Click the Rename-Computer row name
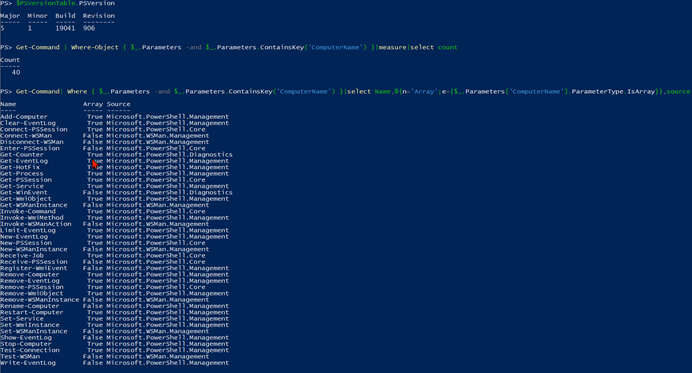Viewport: 692px width, 373px height. pyautogui.click(x=30, y=306)
